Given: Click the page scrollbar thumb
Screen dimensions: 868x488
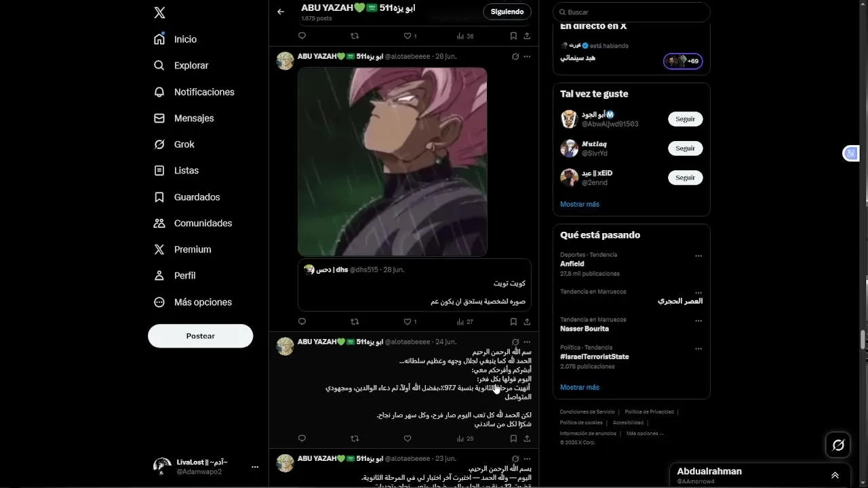Looking at the screenshot, I should tap(863, 339).
